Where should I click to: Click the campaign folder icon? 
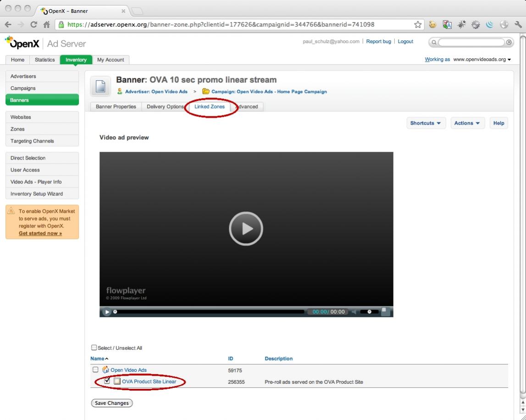205,91
